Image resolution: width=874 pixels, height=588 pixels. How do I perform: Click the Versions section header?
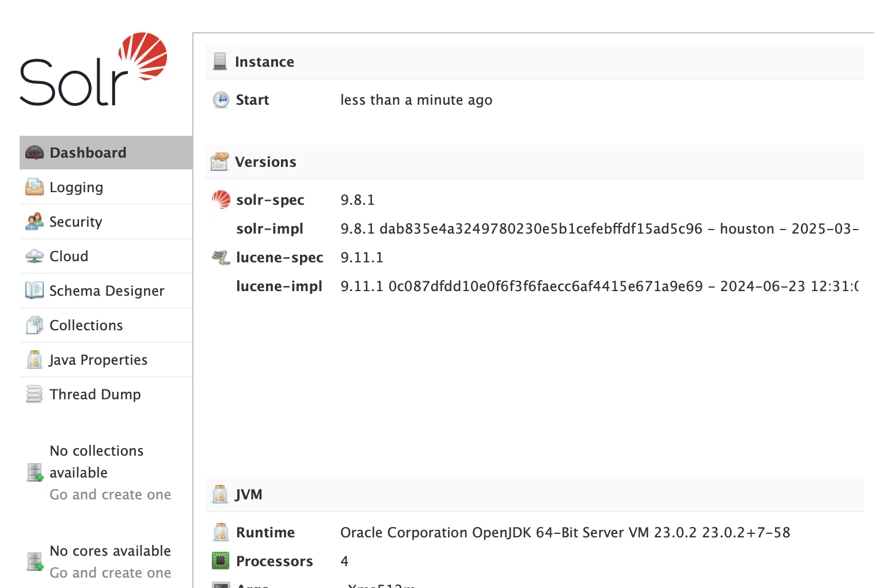(534, 162)
